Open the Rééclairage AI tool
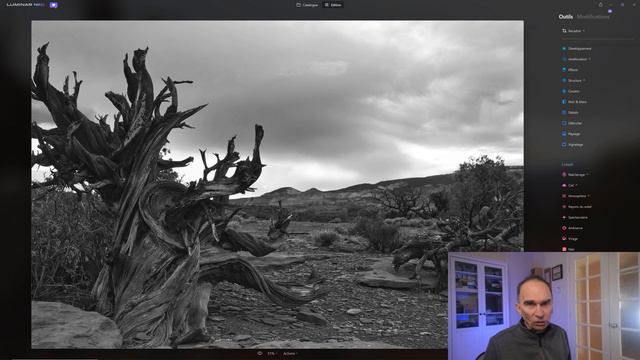Viewport: 640px width, 360px height. click(x=575, y=175)
